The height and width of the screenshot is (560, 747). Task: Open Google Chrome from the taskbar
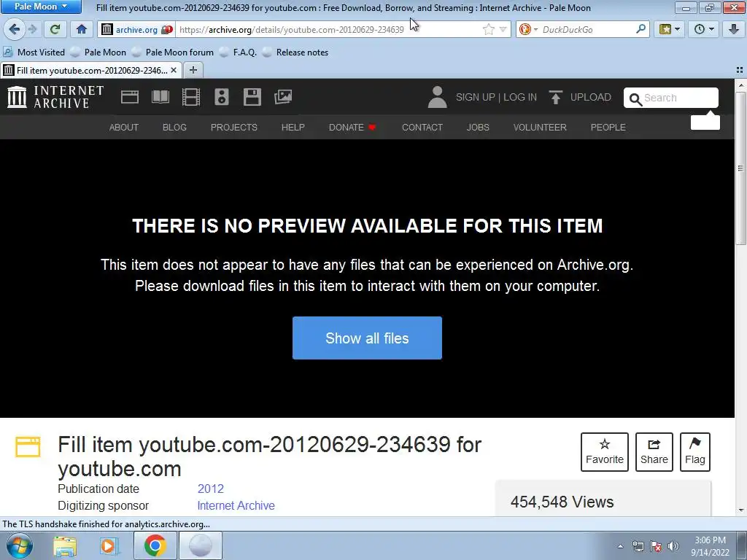pos(155,545)
